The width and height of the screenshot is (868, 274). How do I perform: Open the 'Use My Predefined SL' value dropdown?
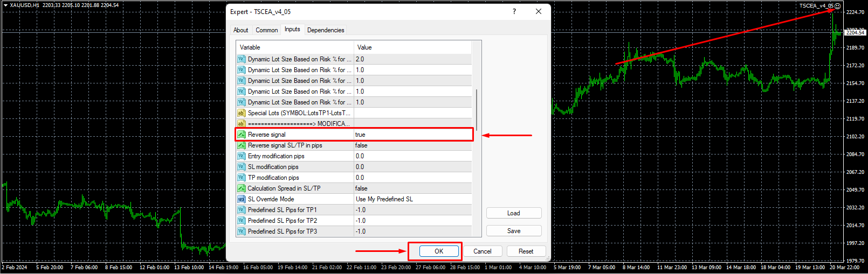click(412, 199)
